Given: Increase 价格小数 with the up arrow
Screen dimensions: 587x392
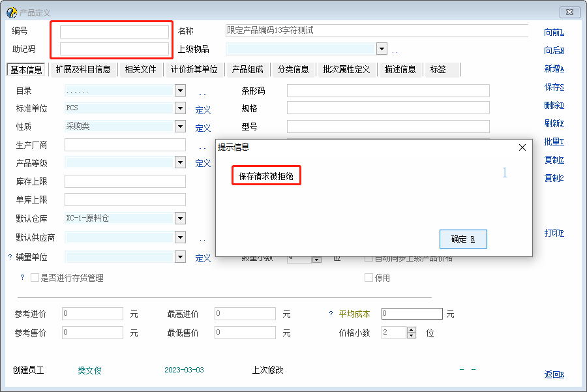Looking at the screenshot, I should 411,329.
